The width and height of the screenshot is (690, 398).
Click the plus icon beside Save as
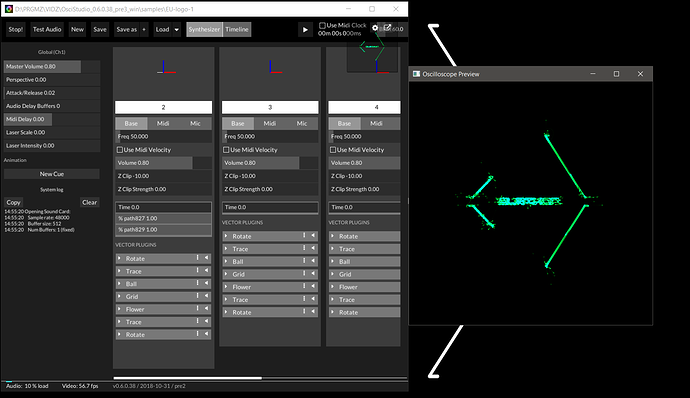(144, 29)
